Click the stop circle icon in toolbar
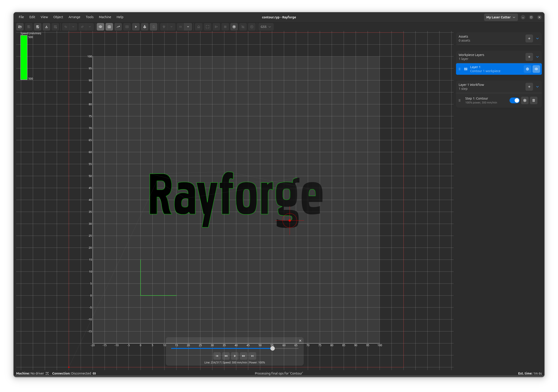The image size is (558, 392). 234,27
